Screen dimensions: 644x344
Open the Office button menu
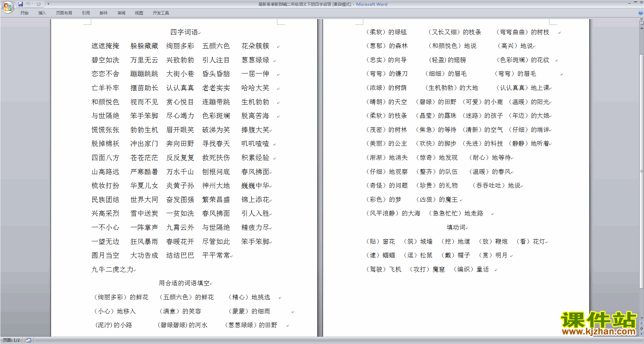(7, 7)
